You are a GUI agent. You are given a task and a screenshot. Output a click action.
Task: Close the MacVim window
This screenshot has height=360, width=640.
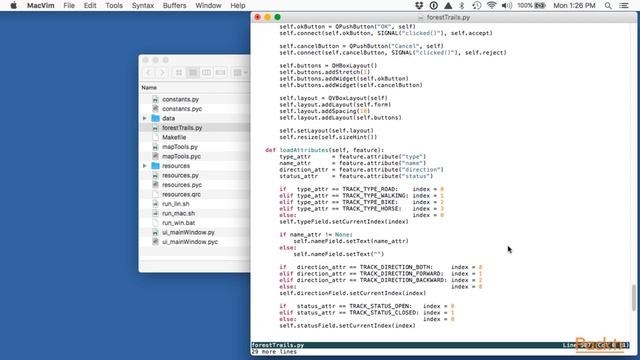(x=258, y=17)
